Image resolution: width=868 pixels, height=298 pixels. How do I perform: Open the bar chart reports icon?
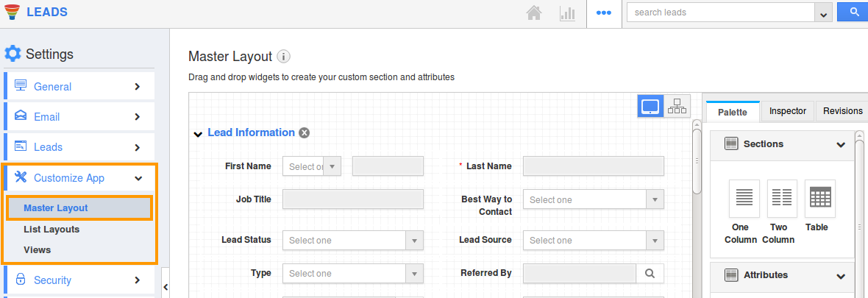567,13
